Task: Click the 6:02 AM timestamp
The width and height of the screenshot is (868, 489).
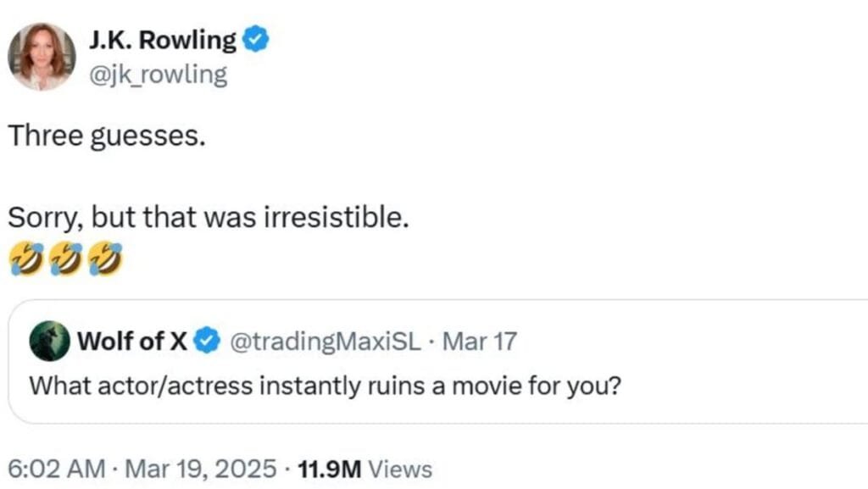Action: pos(57,469)
